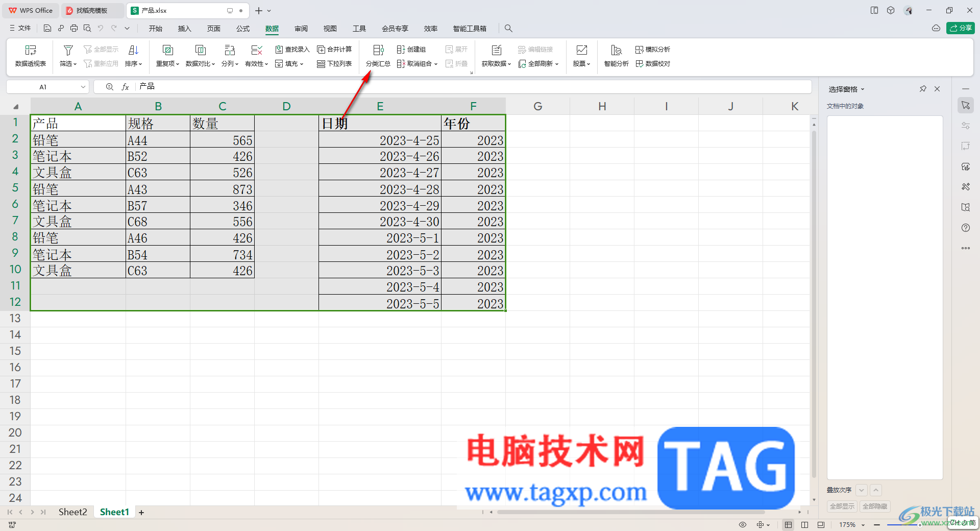Click the 分列 text-to-columns icon
This screenshot has height=531, width=980.
point(230,50)
